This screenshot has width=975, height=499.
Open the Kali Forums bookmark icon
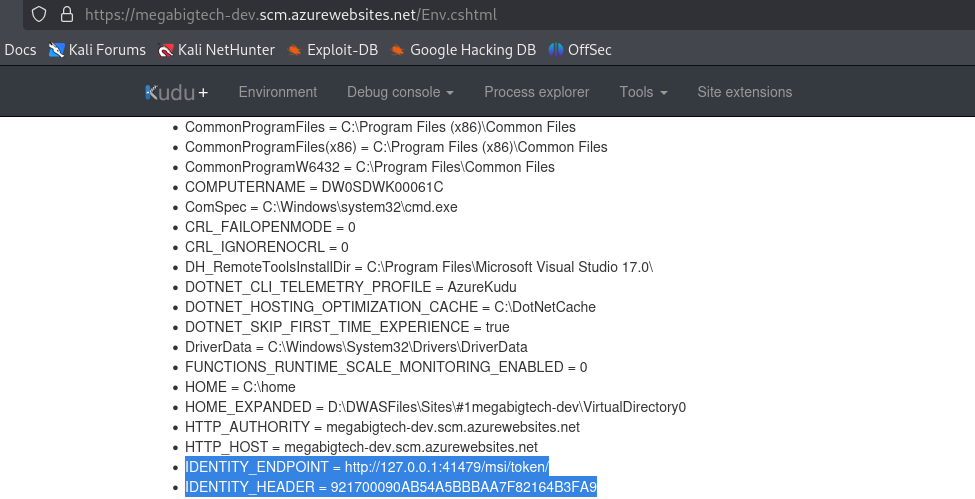click(57, 50)
